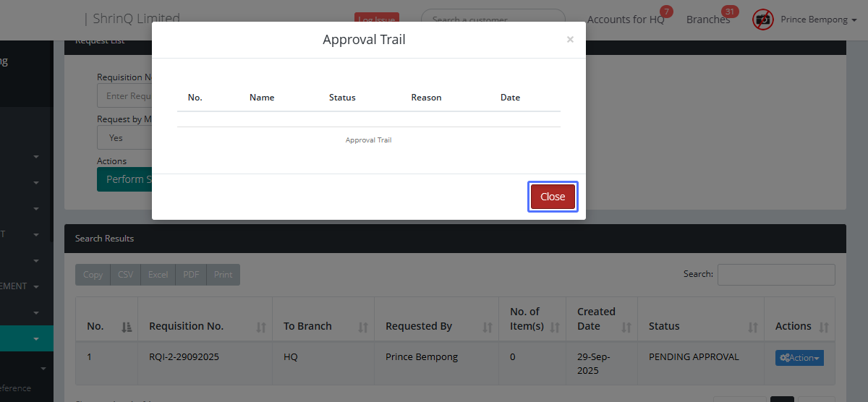
Task: Open the Prince Bempong user dropdown
Action: click(x=814, y=20)
